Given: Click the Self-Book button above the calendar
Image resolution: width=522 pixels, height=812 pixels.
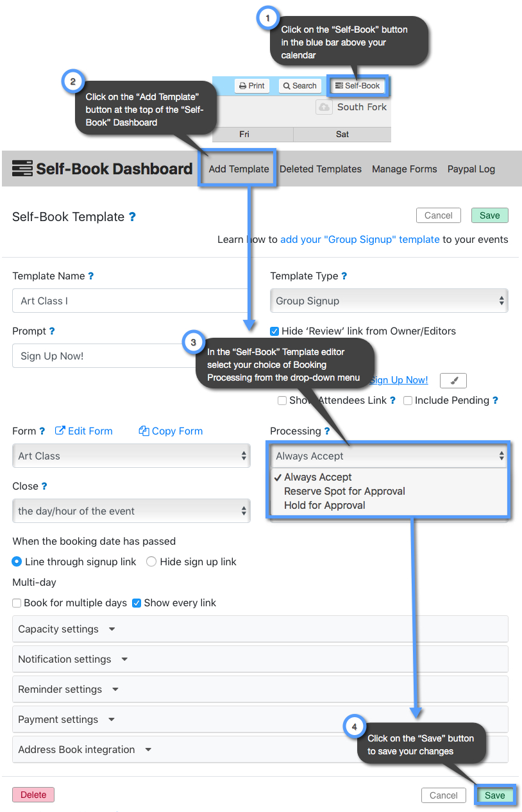Looking at the screenshot, I should (x=357, y=85).
